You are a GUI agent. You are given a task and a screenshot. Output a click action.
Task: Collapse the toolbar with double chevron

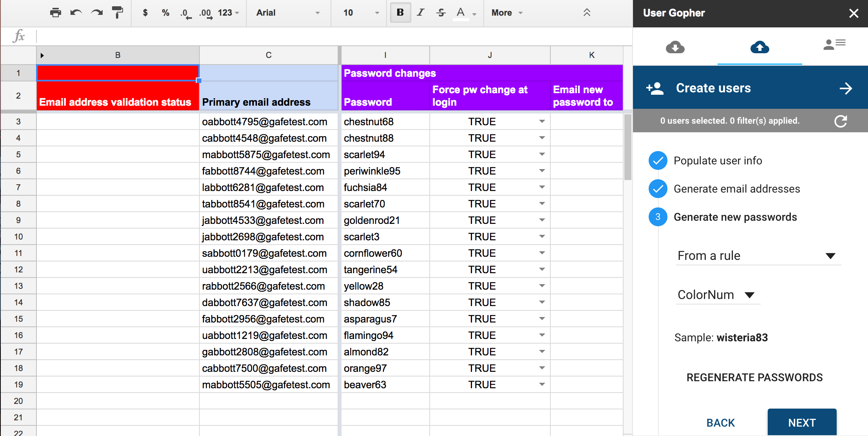587,13
